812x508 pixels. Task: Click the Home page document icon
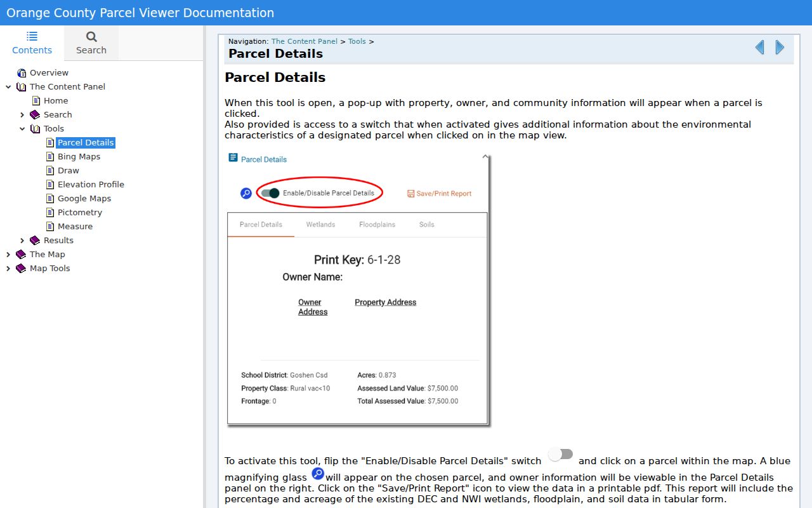click(36, 101)
